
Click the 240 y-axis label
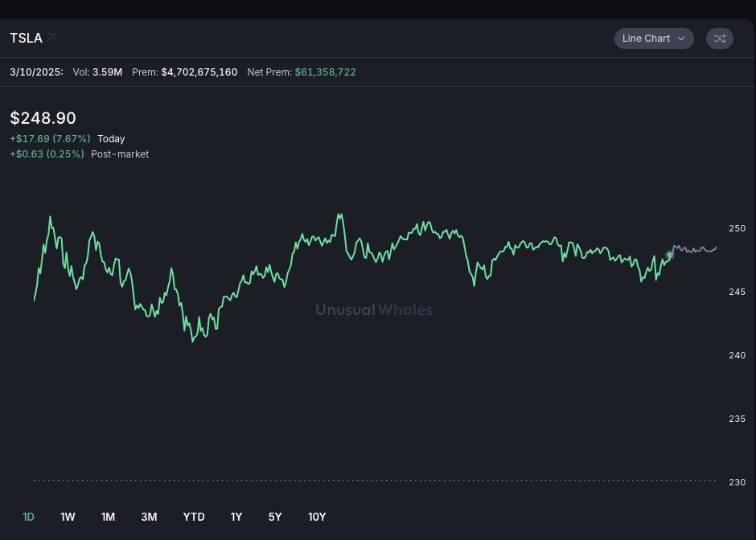738,355
